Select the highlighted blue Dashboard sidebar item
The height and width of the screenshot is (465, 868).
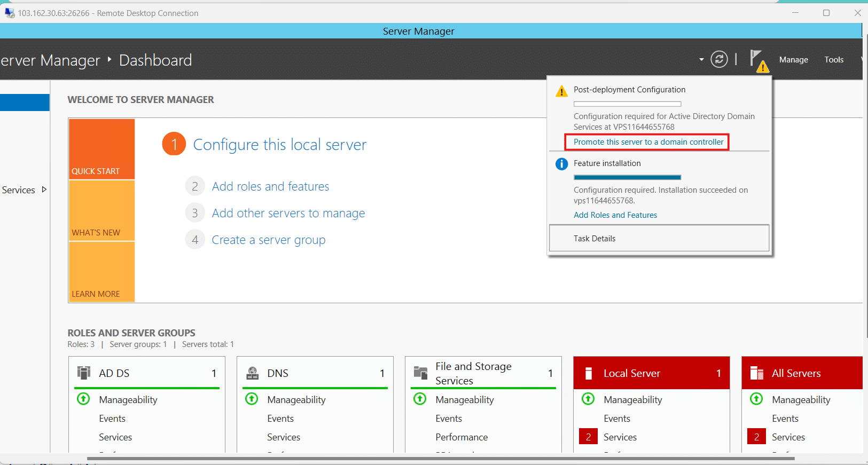[25, 103]
